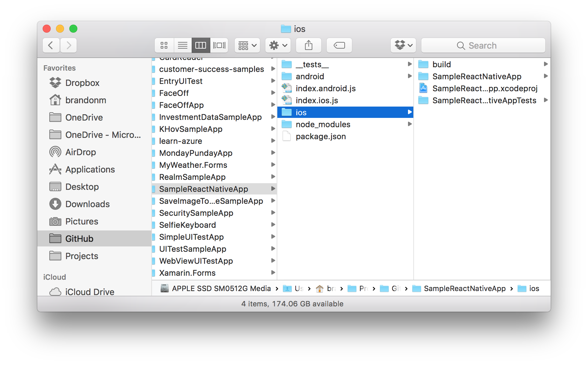
Task: Open the Action gear menu
Action: (x=278, y=45)
